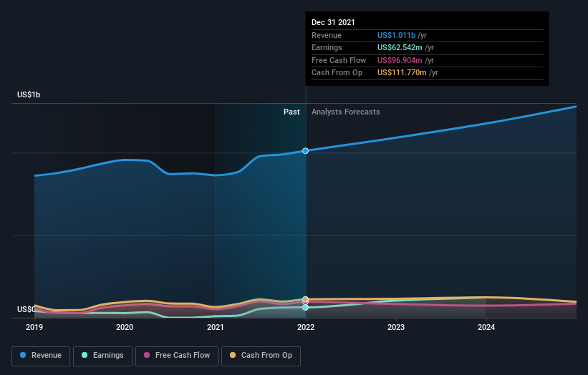
Task: Toggle the Free Cash Flow legend button
Action: coord(177,356)
